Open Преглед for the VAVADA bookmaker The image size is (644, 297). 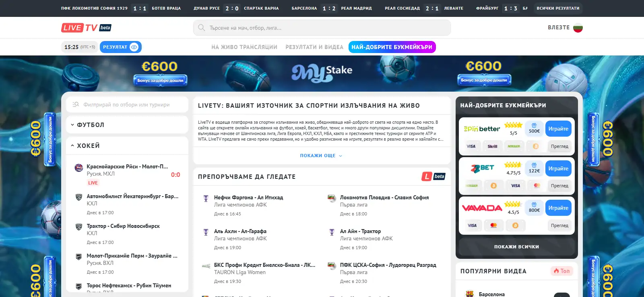(x=559, y=225)
